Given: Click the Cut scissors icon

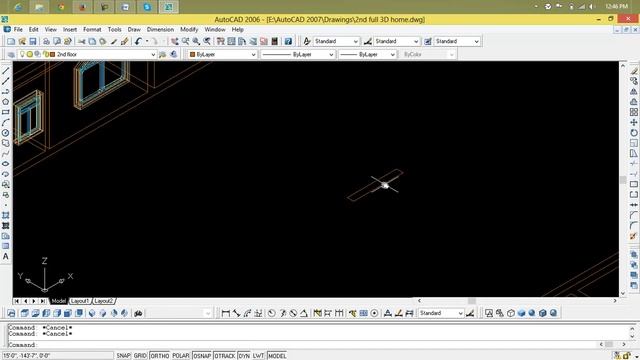Looking at the screenshot, I should click(82, 41).
